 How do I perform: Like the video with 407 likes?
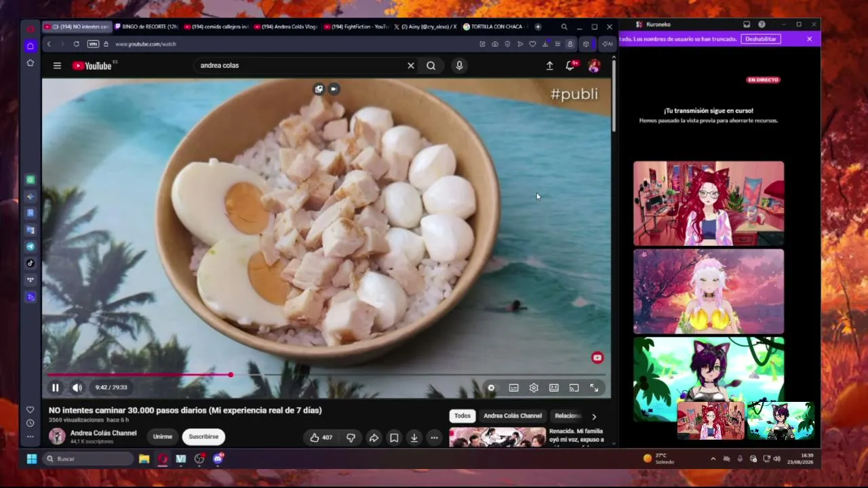(321, 437)
